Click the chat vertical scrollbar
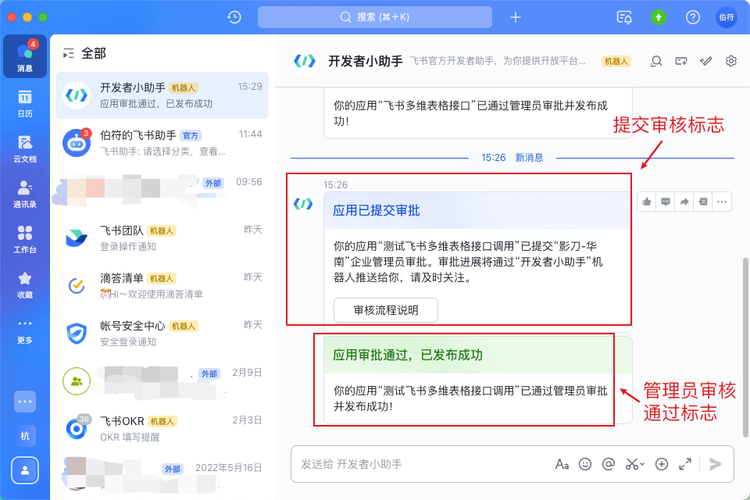This screenshot has height=500, width=750. click(x=745, y=347)
